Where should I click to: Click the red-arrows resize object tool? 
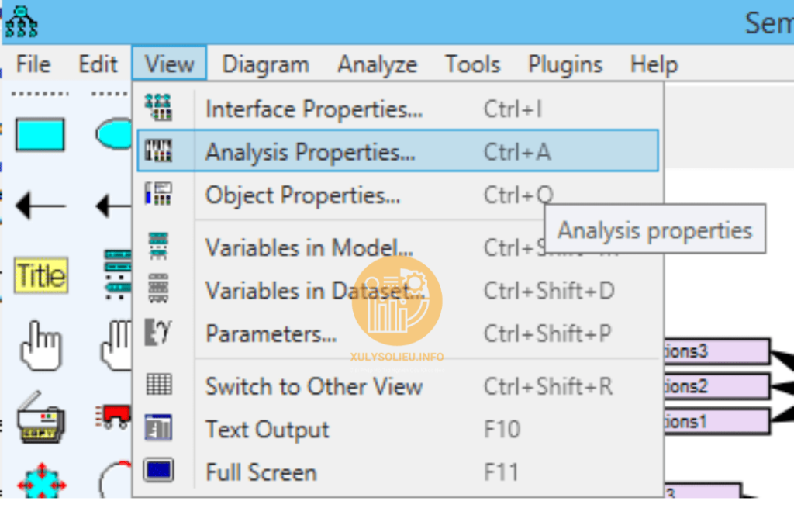(x=41, y=482)
